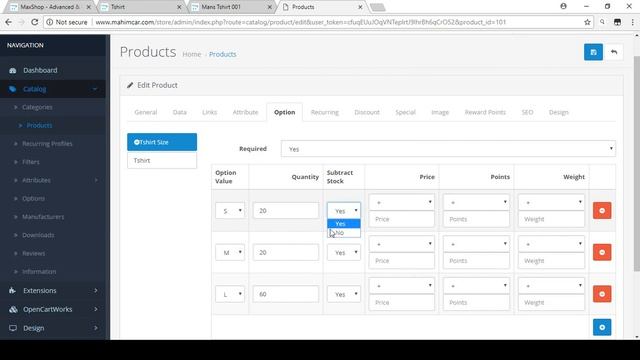640x360 pixels.
Task: Open points prefix dropdown in M row
Action: click(x=476, y=244)
